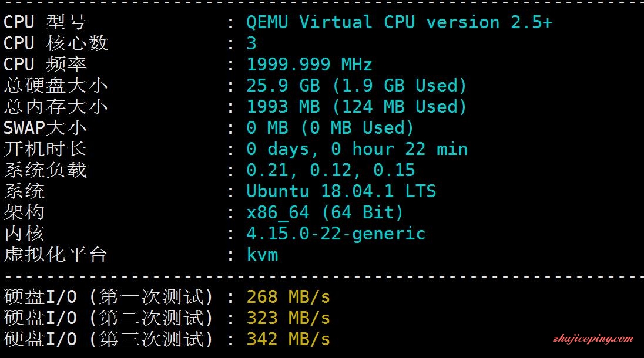This screenshot has height=358, width=644.
Task: Click the kernel 4.15.0-22-generic text
Action: pos(336,234)
